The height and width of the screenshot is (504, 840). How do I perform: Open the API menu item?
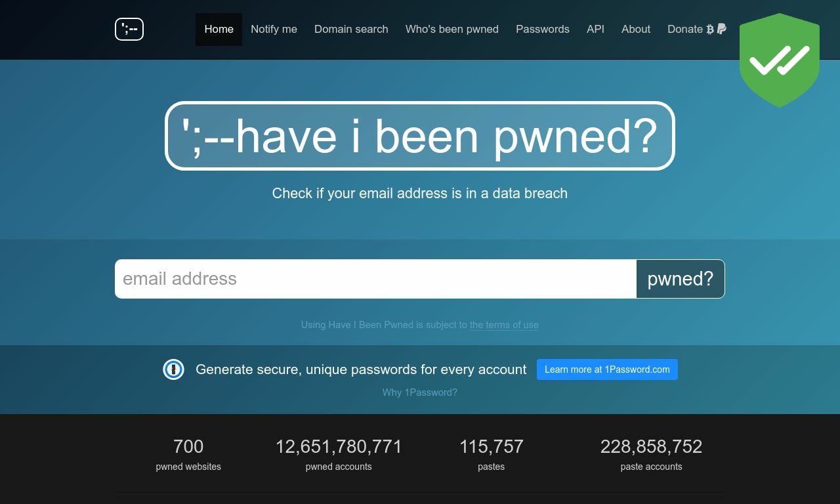595,30
